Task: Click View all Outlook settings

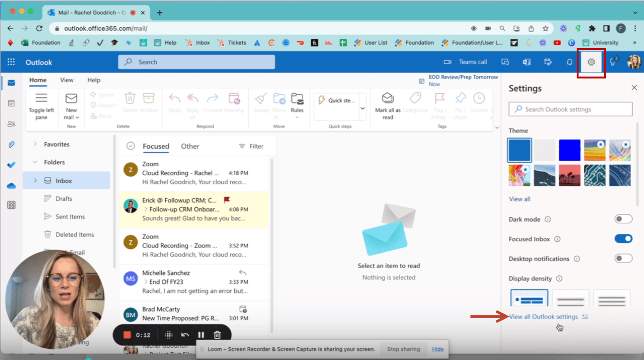Action: (543, 316)
